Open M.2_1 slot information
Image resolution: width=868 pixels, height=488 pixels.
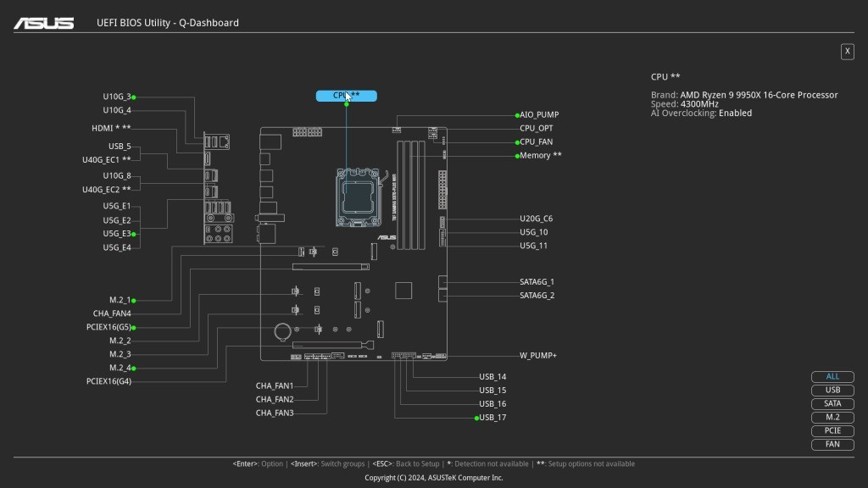(x=120, y=300)
